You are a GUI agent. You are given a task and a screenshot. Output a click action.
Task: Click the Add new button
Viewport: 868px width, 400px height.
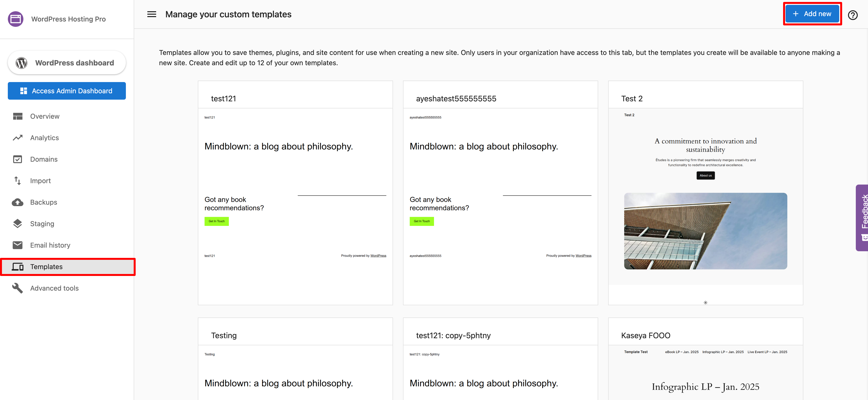pos(812,14)
